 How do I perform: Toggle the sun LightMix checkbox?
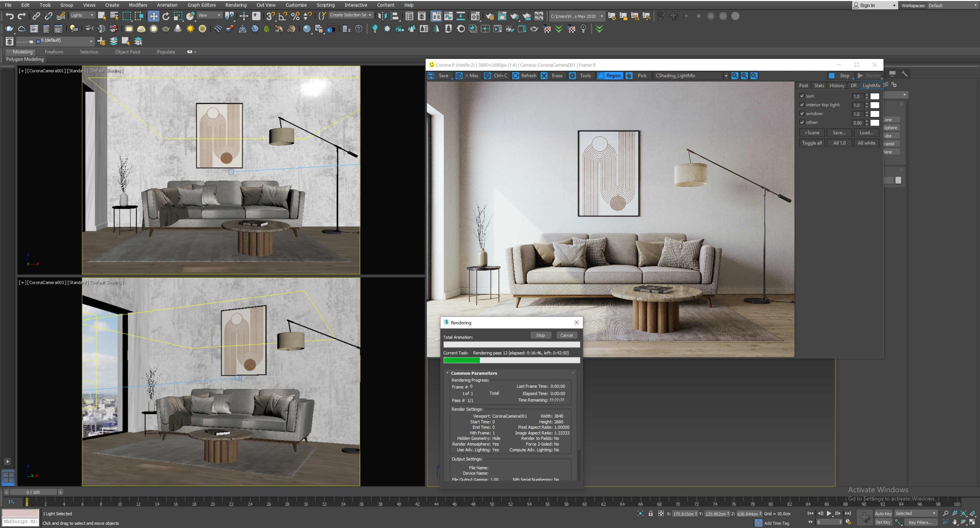pos(802,96)
